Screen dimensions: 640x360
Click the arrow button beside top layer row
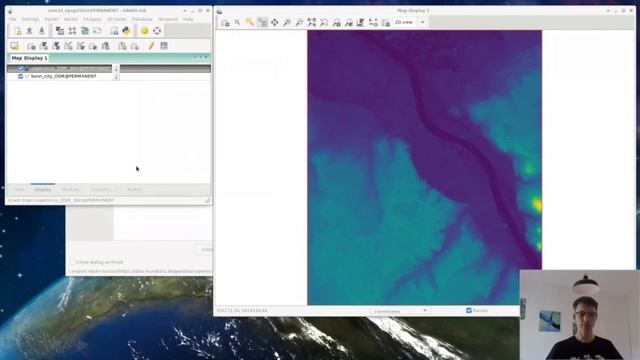coord(116,69)
